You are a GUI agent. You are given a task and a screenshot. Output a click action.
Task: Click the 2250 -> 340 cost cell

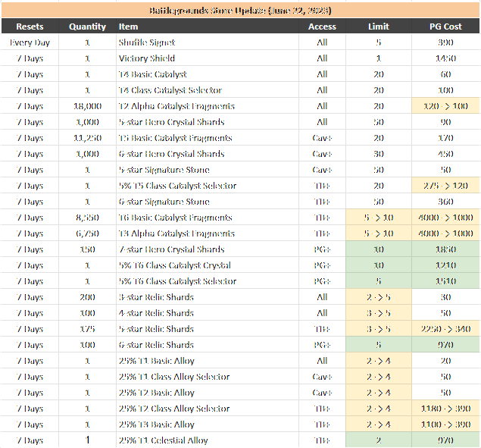click(445, 329)
